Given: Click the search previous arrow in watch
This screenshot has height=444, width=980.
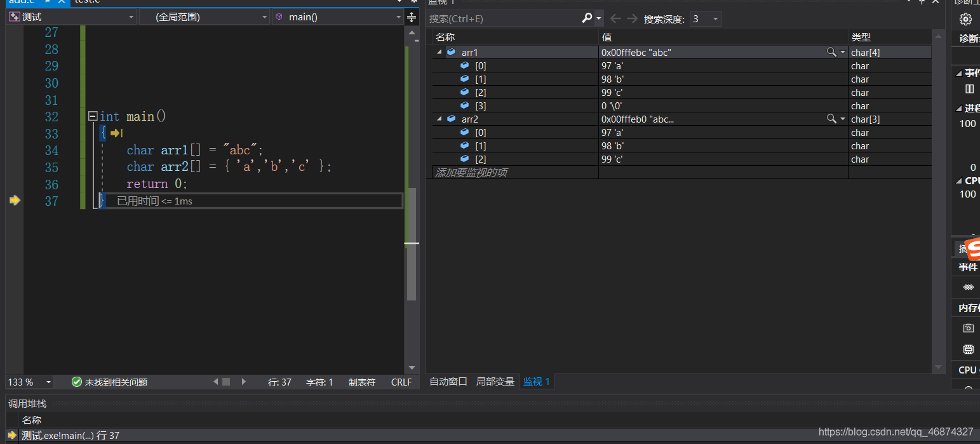Looking at the screenshot, I should tap(615, 18).
